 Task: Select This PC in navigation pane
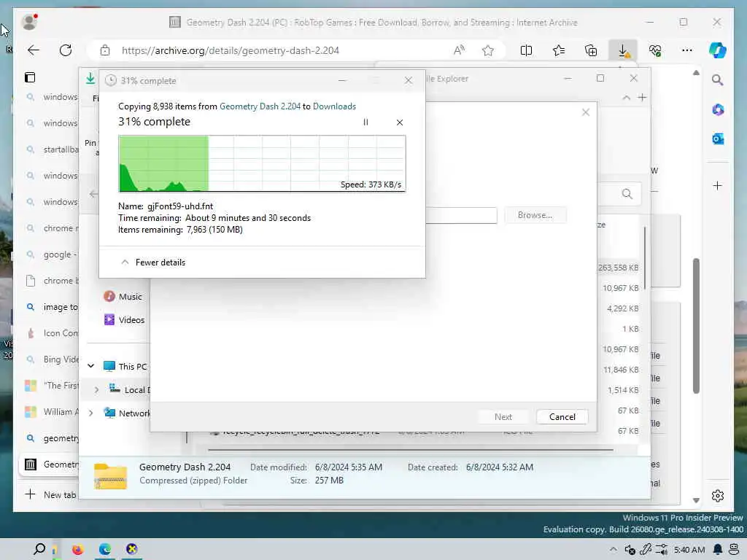(125, 366)
